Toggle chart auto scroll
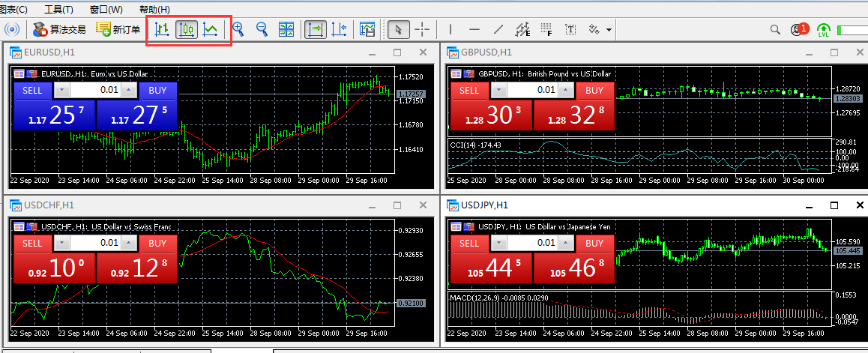Image resolution: width=868 pixels, height=353 pixels. click(x=316, y=29)
